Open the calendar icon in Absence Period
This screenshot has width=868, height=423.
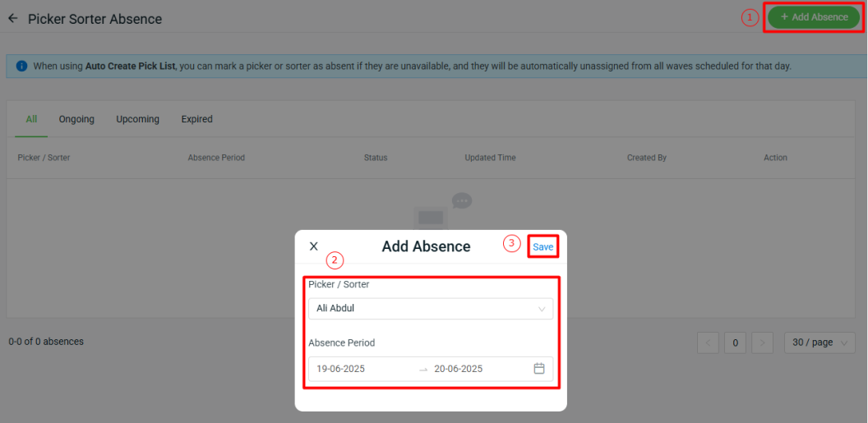pos(539,368)
